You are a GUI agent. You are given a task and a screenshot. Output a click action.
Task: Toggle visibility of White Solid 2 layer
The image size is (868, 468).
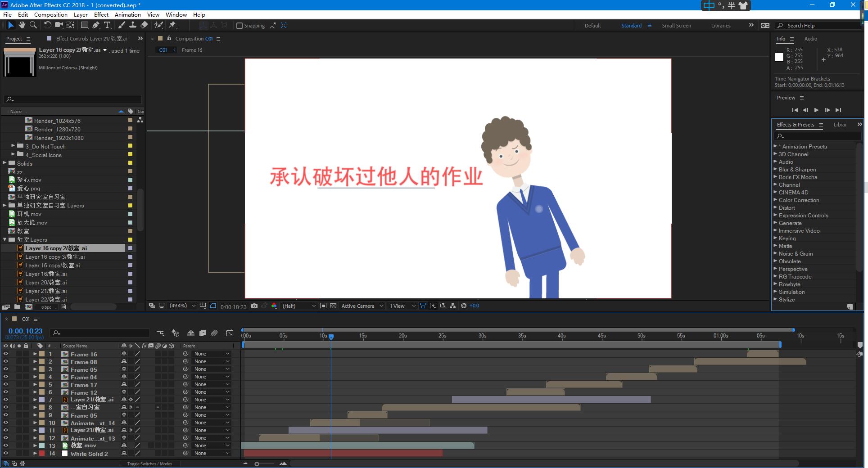[x=6, y=454]
